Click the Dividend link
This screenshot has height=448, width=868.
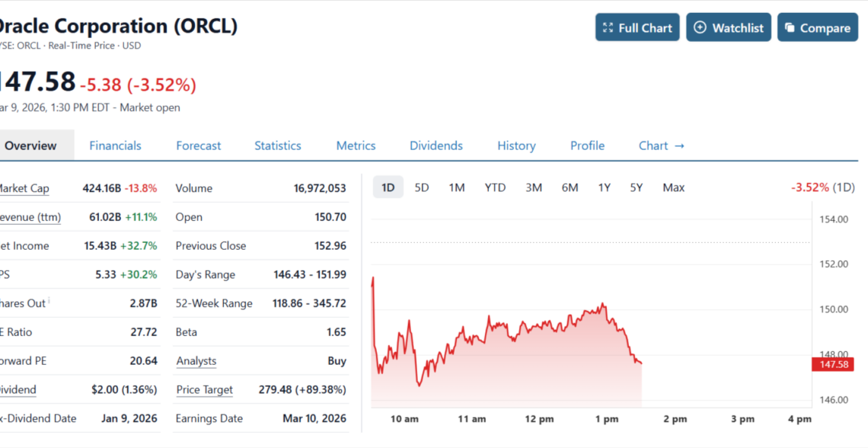(18, 390)
